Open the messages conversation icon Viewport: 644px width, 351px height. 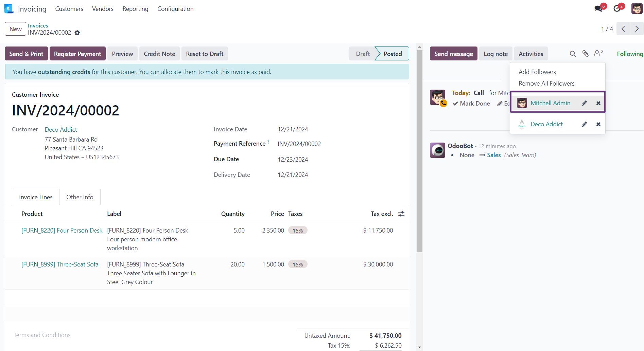point(598,8)
